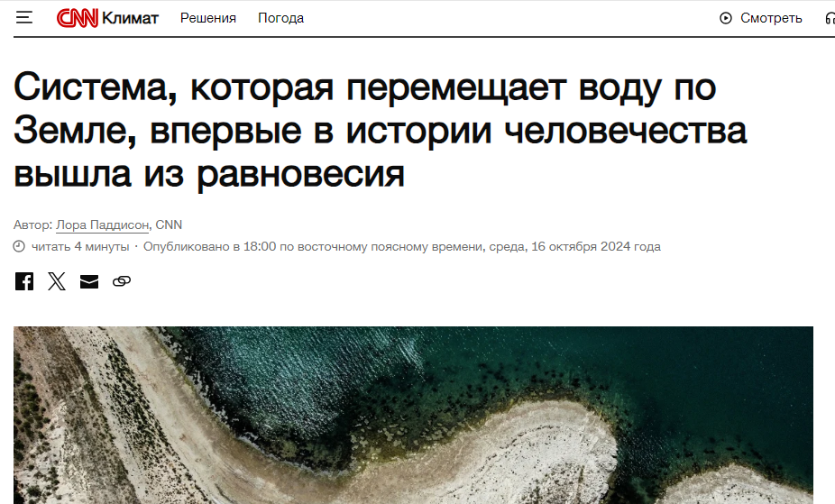
Task: Share the article on X
Action: [57, 281]
